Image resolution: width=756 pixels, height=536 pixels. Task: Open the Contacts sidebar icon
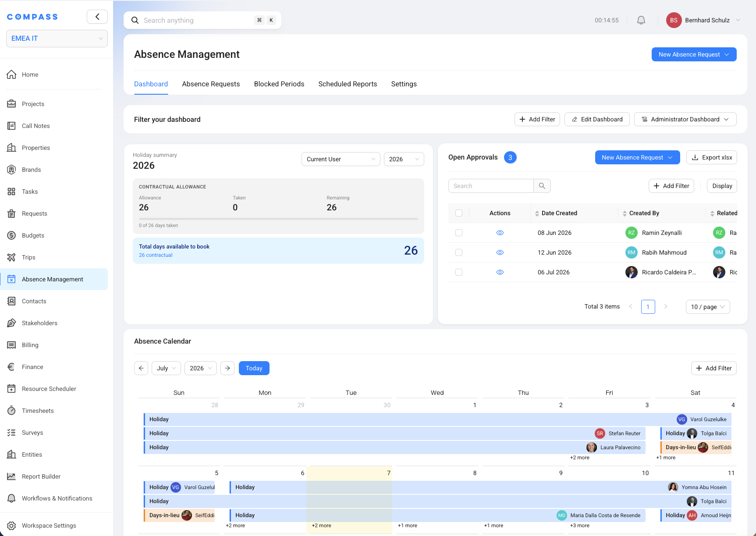tap(12, 301)
